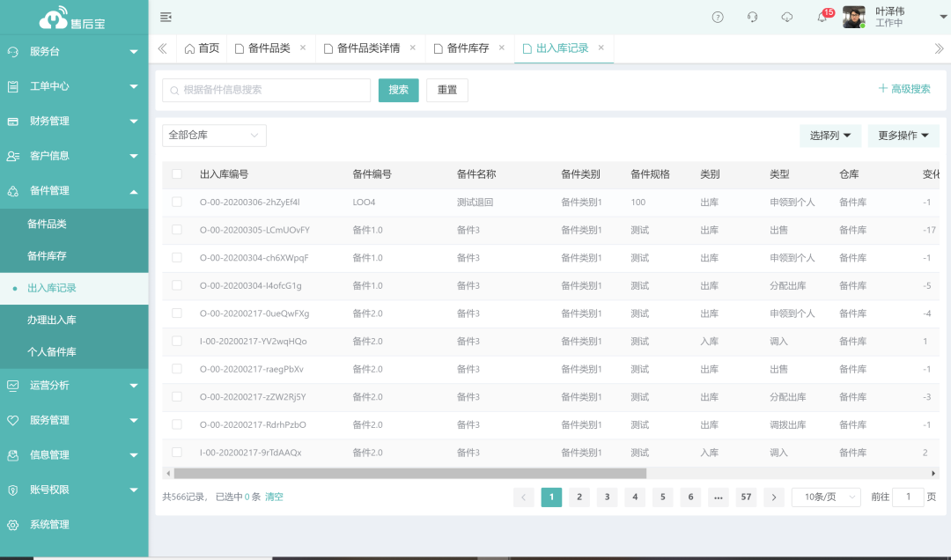This screenshot has width=951, height=560.
Task: Toggle the select-all checkbox in table header
Action: (x=177, y=174)
